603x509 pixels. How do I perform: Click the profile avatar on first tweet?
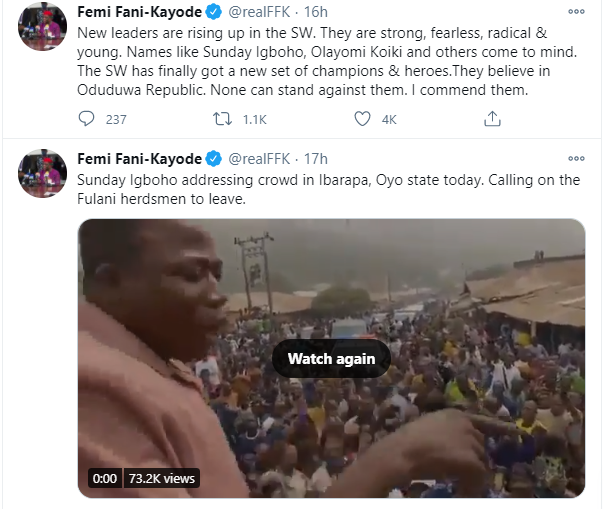tap(42, 27)
